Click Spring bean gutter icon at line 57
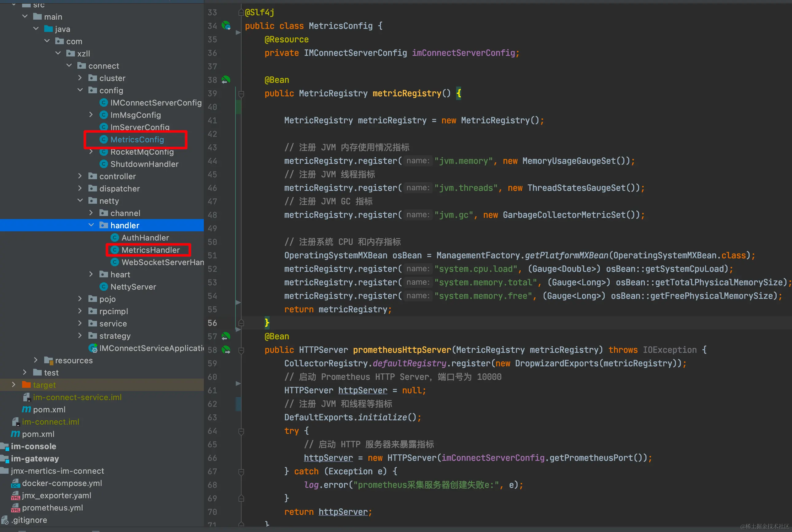792x532 pixels. tap(226, 336)
